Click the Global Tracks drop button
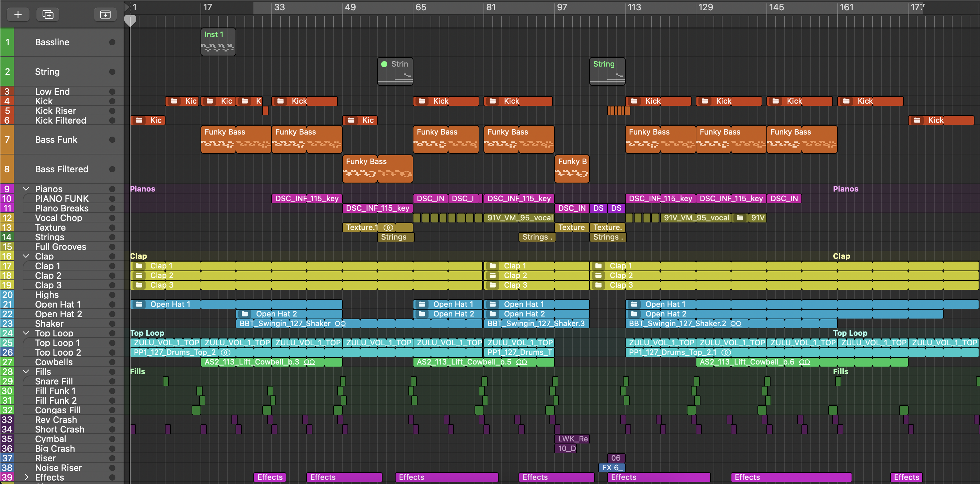 point(105,14)
